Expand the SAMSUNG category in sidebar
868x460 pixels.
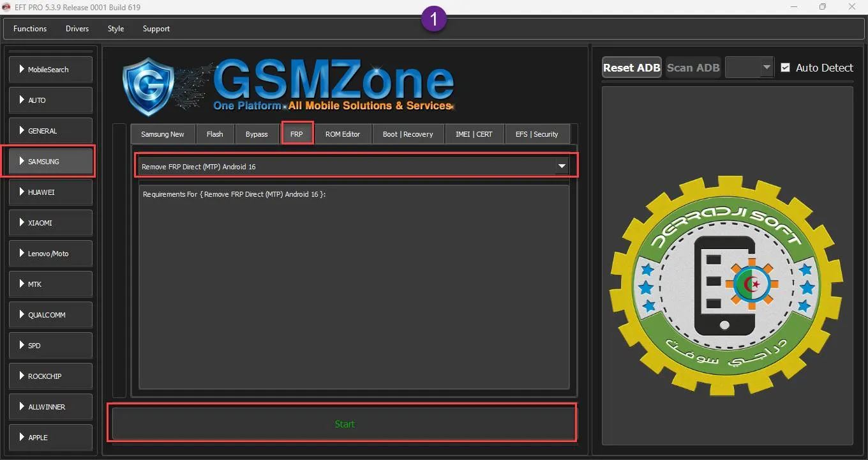coord(50,162)
